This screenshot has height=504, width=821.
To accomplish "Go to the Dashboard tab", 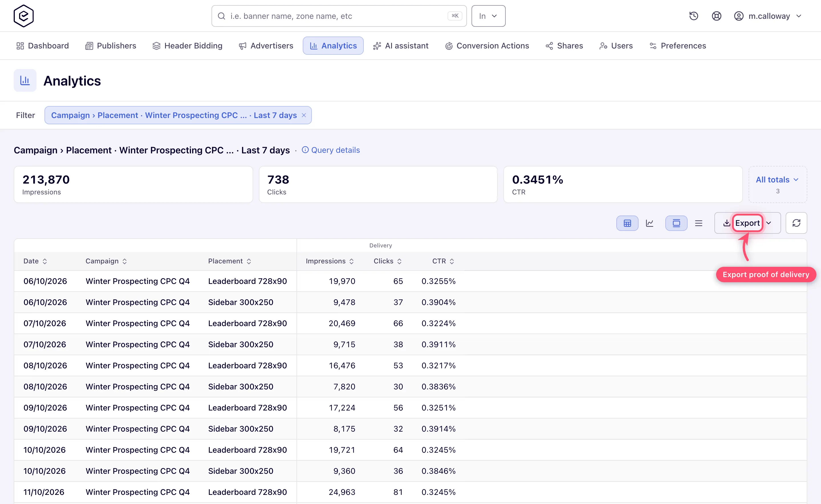I will click(42, 46).
